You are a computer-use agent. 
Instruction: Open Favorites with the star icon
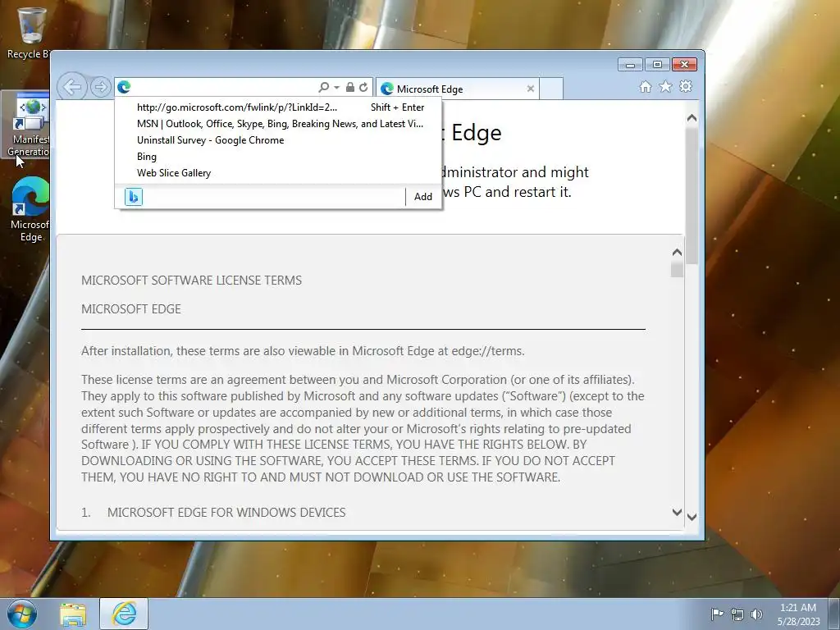tap(665, 86)
